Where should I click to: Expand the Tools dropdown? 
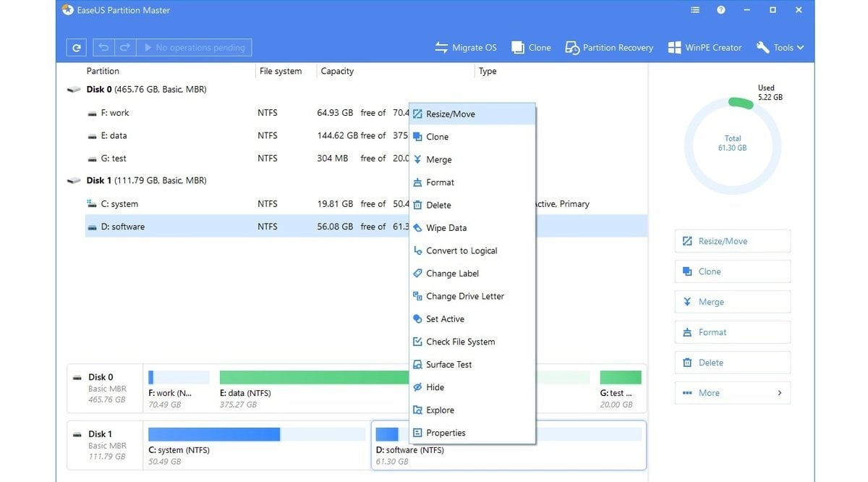coord(780,48)
